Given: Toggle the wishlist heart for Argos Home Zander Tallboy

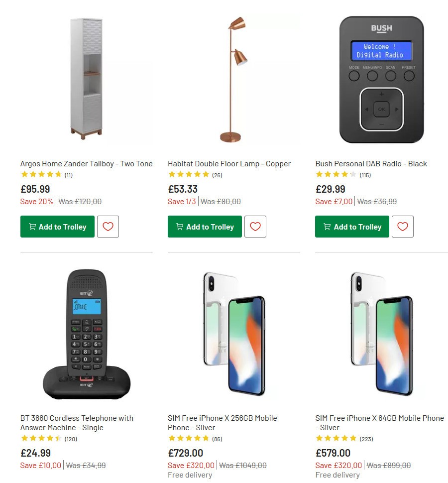Looking at the screenshot, I should (108, 227).
